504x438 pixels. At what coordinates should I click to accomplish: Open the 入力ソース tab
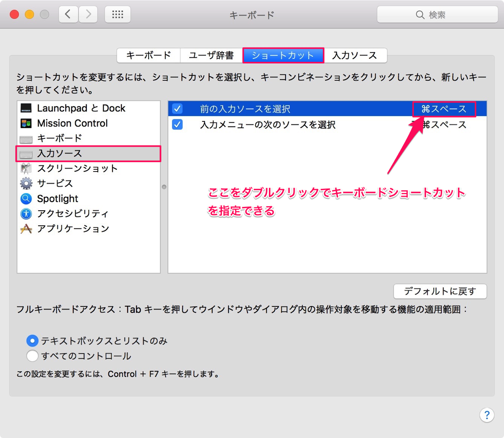tap(355, 55)
